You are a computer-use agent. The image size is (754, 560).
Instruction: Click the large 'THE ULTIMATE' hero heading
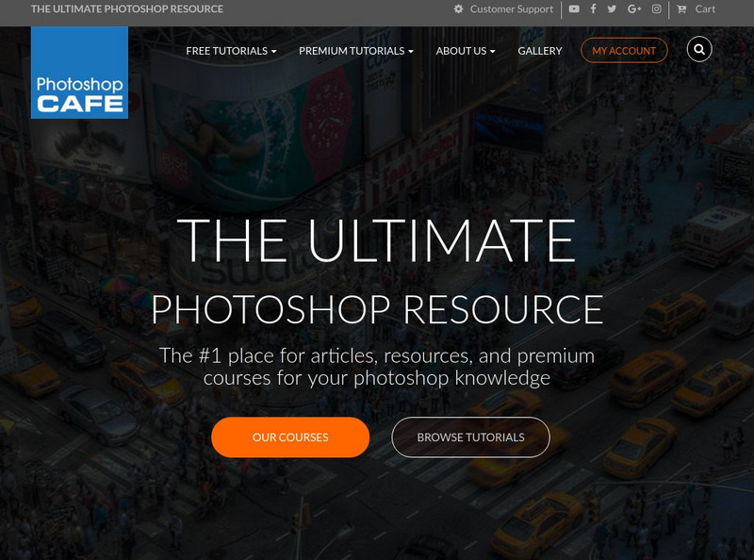(376, 240)
